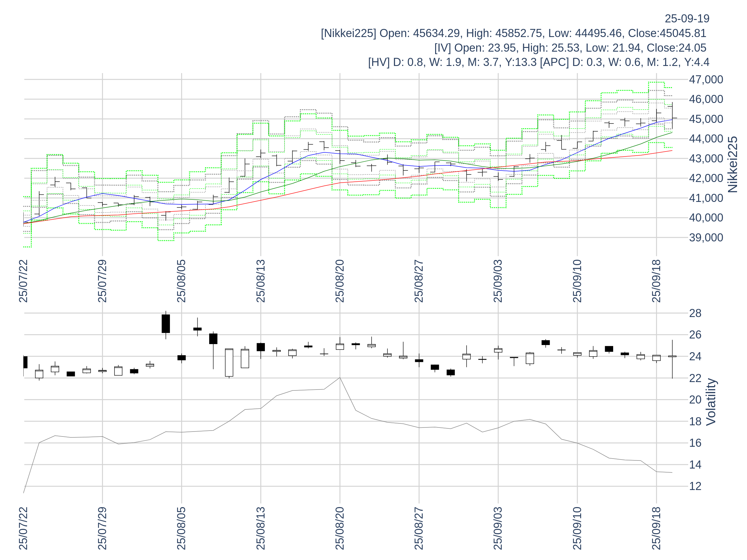
Task: Click 25/07/22 date label under volatility chart
Action: click(x=23, y=528)
